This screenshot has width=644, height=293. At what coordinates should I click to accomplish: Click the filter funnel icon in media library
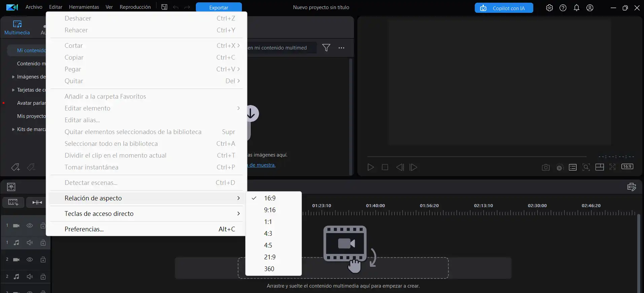point(326,48)
